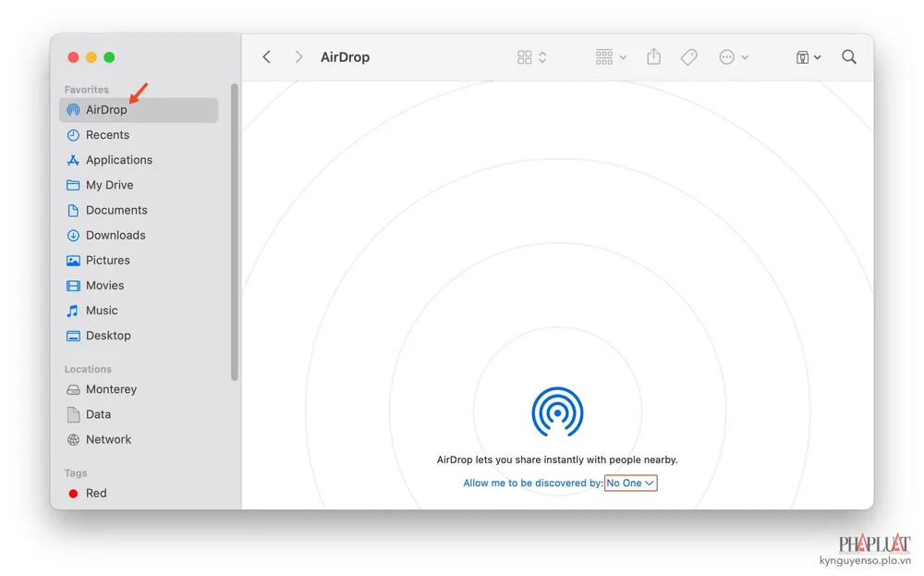Open the 'Allow me to be discovered by' menu
924x576 pixels.
630,483
